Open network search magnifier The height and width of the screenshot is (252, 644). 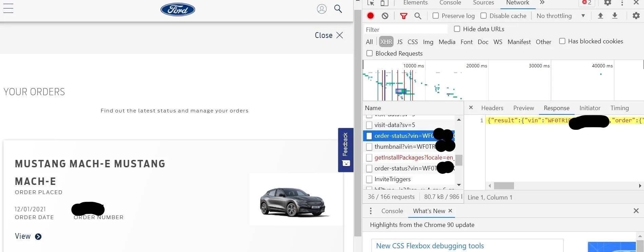click(x=418, y=16)
